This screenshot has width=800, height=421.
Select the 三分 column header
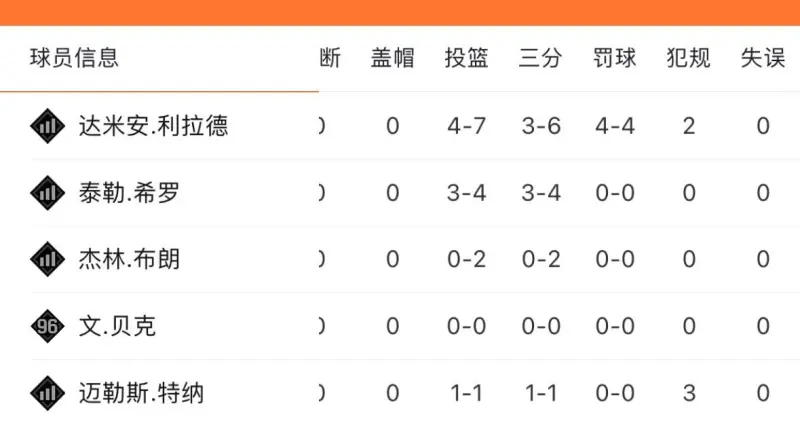point(541,58)
